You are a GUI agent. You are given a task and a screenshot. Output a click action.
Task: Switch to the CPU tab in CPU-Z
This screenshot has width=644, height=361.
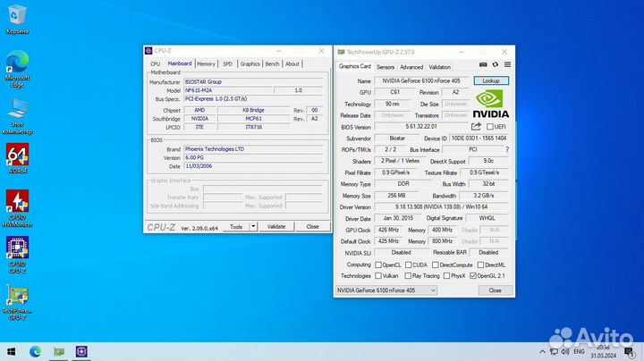(156, 64)
